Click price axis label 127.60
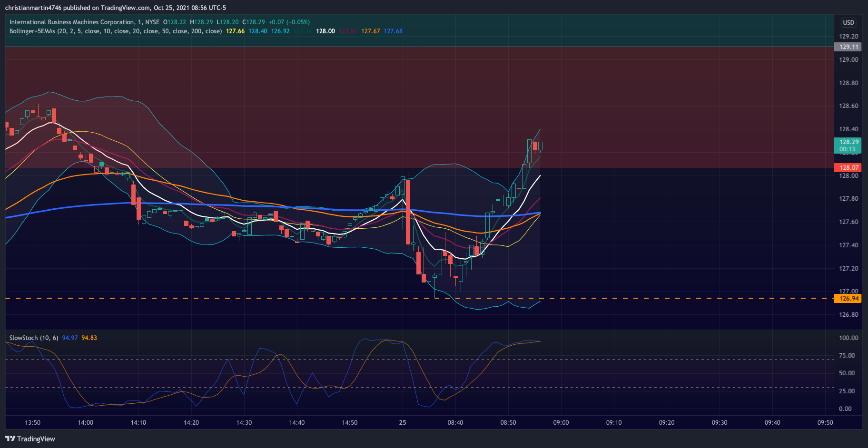868x448 pixels. 848,222
